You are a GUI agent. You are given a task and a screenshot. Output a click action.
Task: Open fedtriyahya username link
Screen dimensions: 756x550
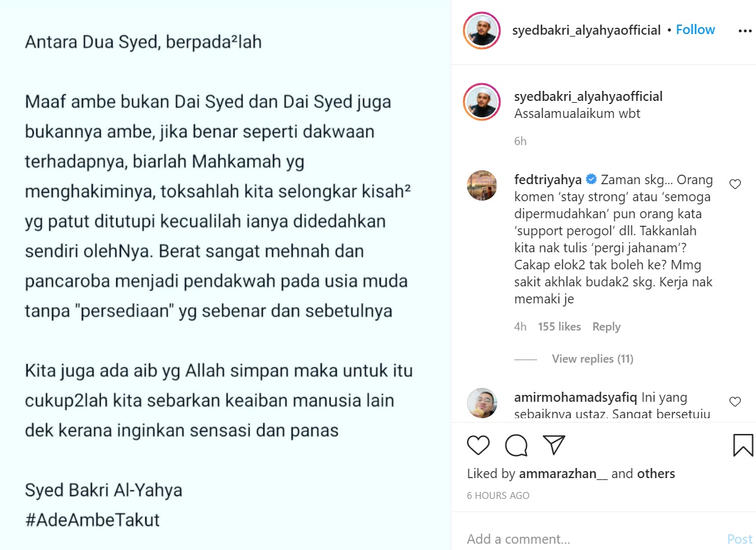click(548, 180)
